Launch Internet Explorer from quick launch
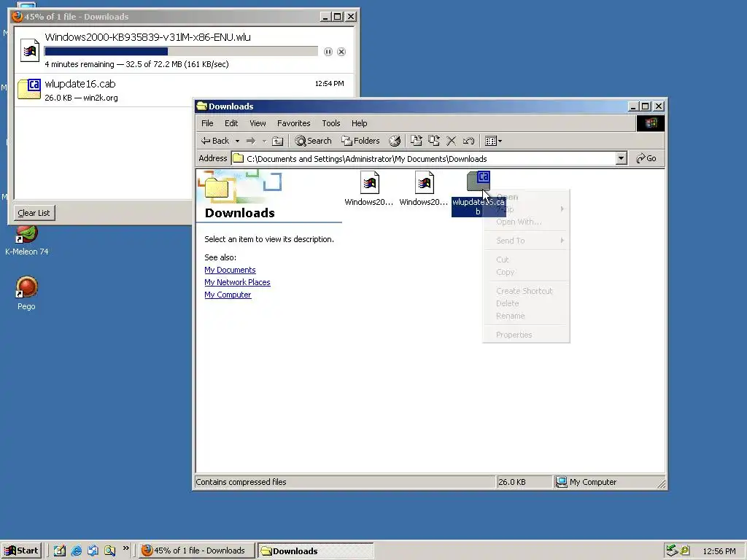 [76, 551]
